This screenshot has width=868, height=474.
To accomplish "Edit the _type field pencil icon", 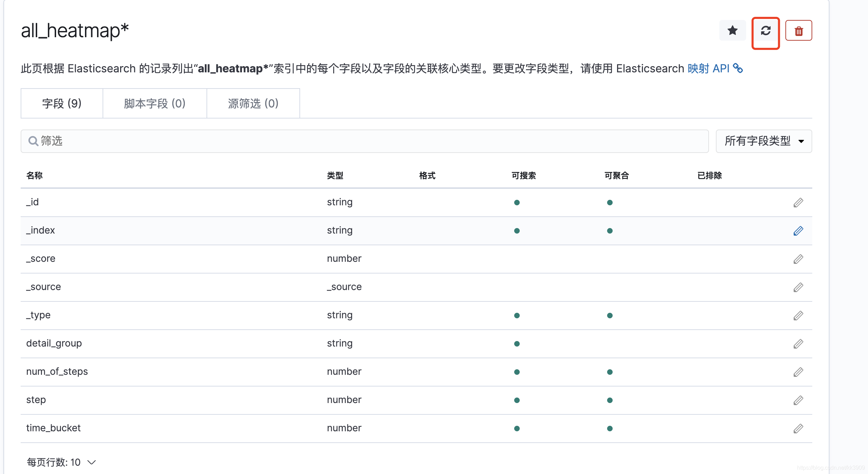I will tap(798, 316).
